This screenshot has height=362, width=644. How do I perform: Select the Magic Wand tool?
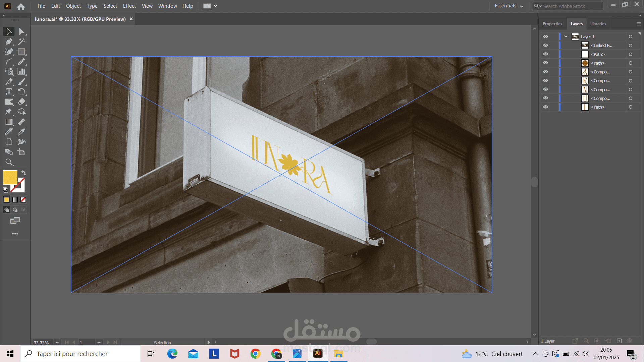tap(21, 42)
